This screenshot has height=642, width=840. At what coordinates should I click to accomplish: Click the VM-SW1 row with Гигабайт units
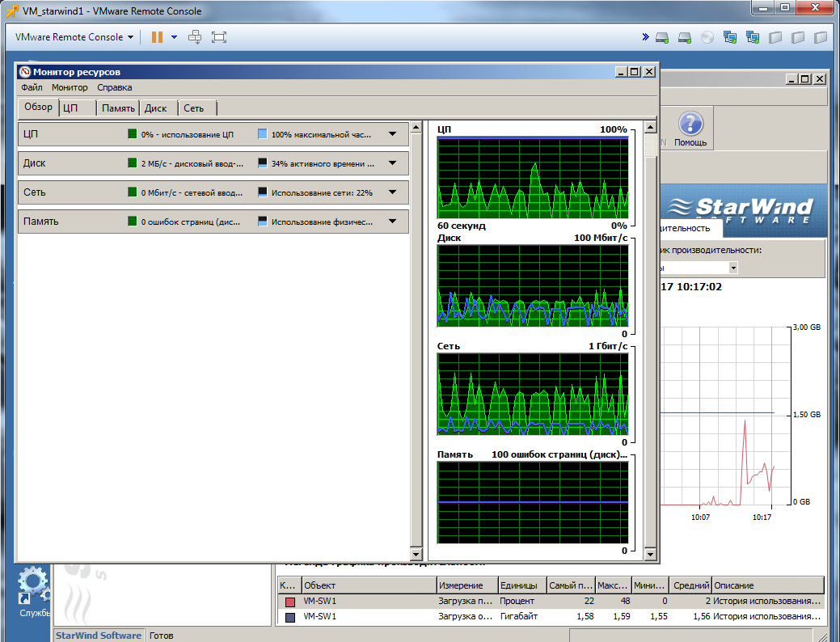(551, 616)
